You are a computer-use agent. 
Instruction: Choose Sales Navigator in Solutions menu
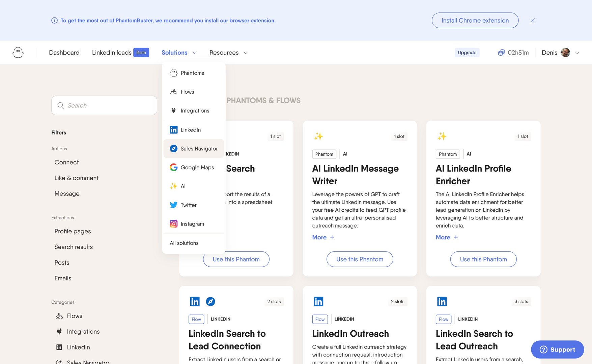coord(194,149)
